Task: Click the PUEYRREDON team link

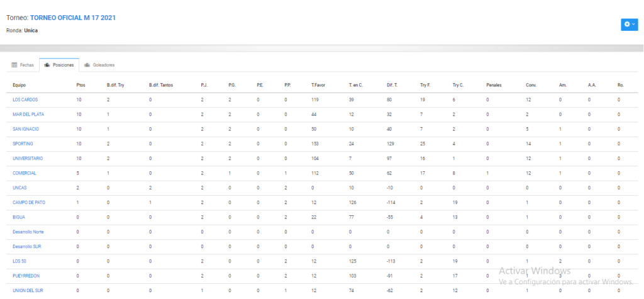Action: 26,276
